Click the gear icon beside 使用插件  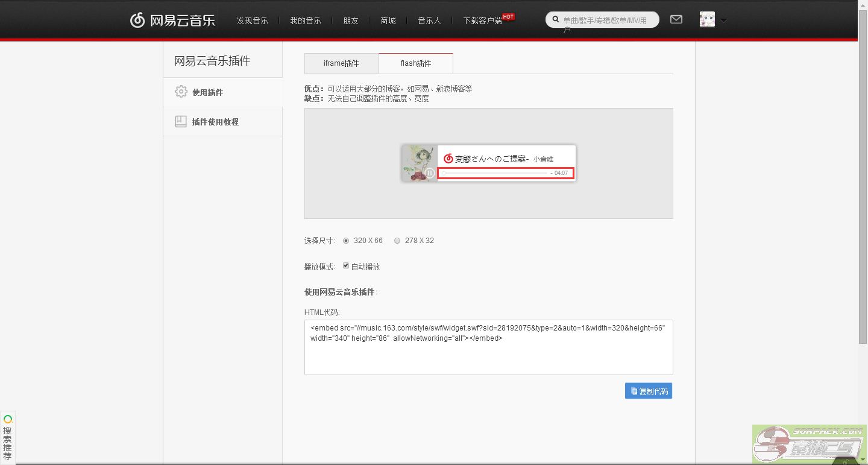[x=181, y=92]
